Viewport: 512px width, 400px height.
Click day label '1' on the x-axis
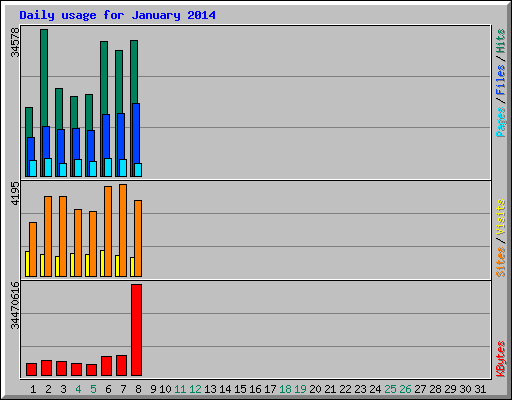(x=33, y=389)
